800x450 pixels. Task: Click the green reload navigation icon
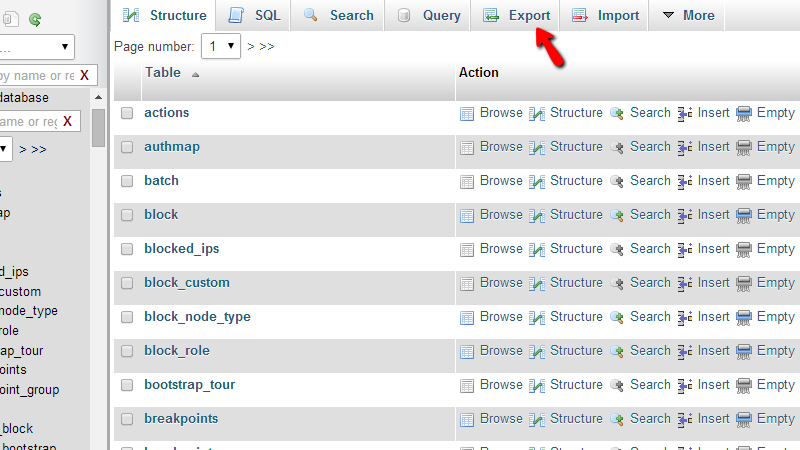click(x=35, y=19)
